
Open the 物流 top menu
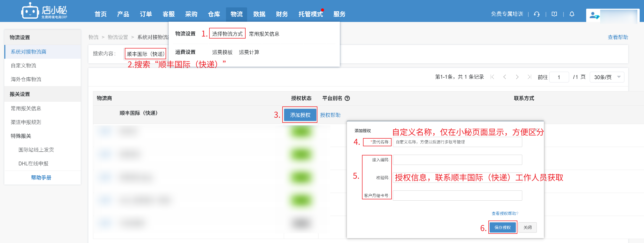[236, 14]
